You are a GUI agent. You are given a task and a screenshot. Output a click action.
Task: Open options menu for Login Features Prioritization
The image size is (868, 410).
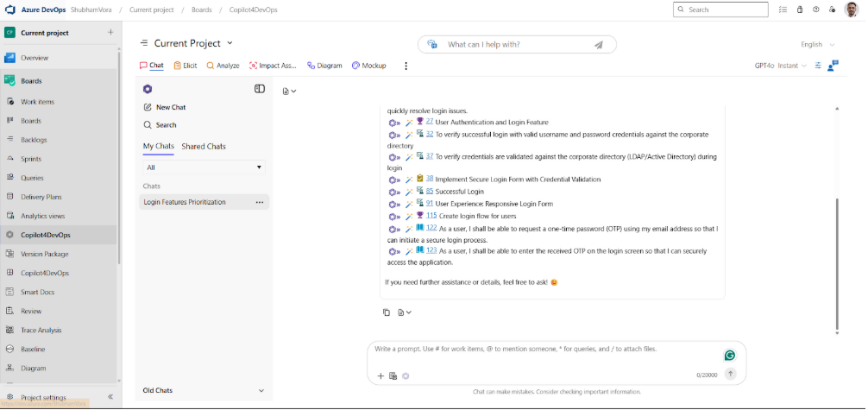coord(259,202)
